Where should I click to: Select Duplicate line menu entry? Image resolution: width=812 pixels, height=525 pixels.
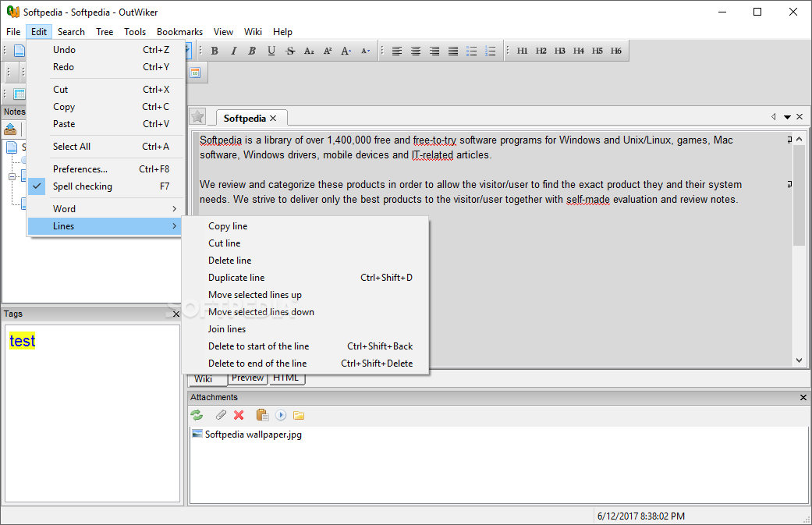(305, 278)
